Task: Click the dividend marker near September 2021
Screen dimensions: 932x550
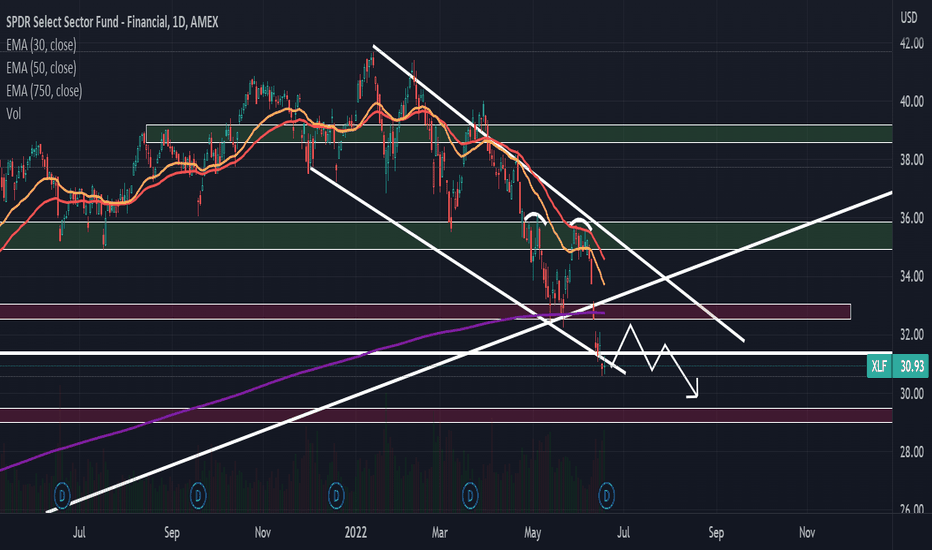Action: (198, 495)
